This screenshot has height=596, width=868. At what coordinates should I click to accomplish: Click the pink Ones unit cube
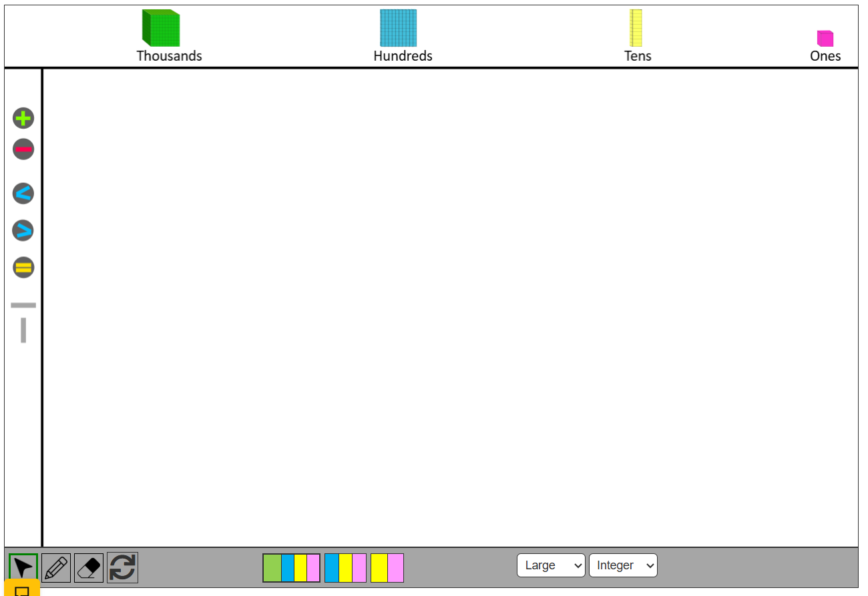click(x=825, y=39)
